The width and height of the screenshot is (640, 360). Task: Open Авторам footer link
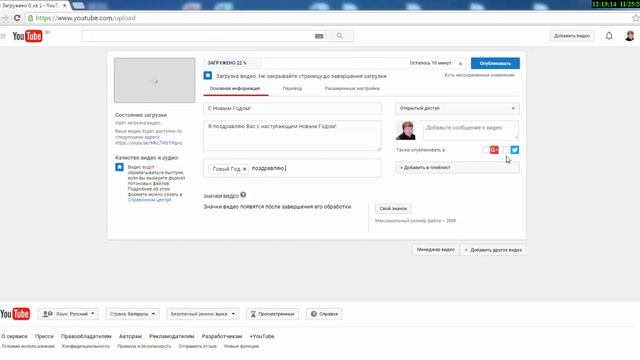pos(130,336)
